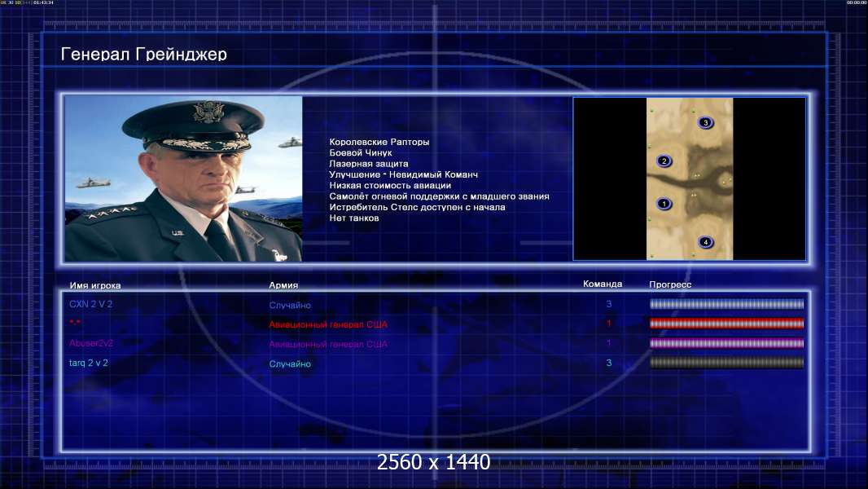Click team number 3 in tarq row
Viewport: 868px width, 489px height.
point(609,363)
